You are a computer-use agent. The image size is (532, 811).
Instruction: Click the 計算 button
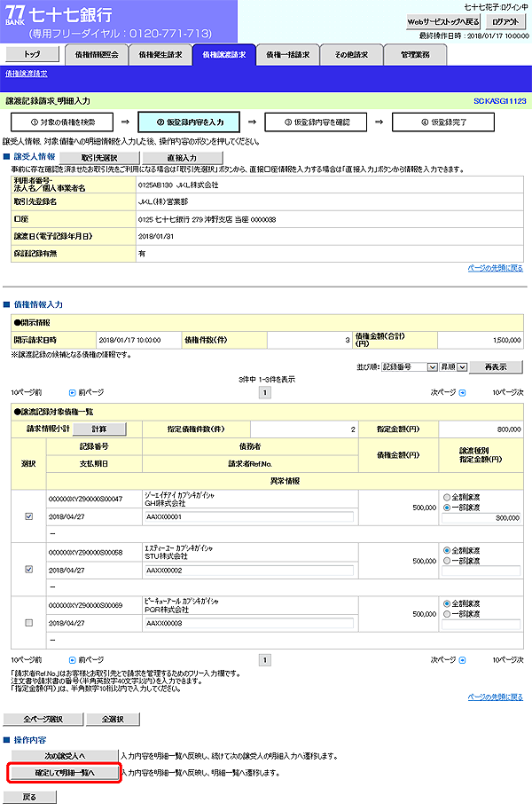[99, 429]
